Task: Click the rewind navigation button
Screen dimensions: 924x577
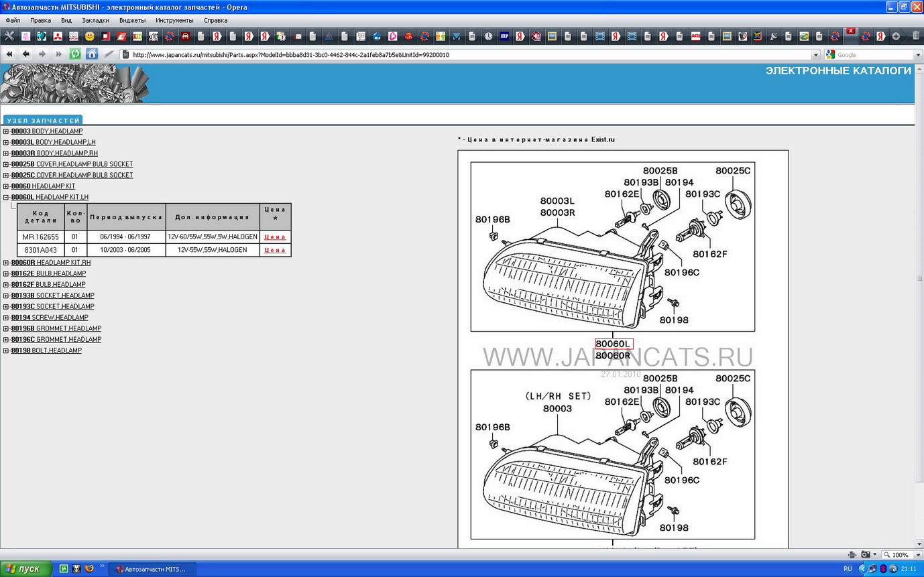Action: click(x=9, y=54)
